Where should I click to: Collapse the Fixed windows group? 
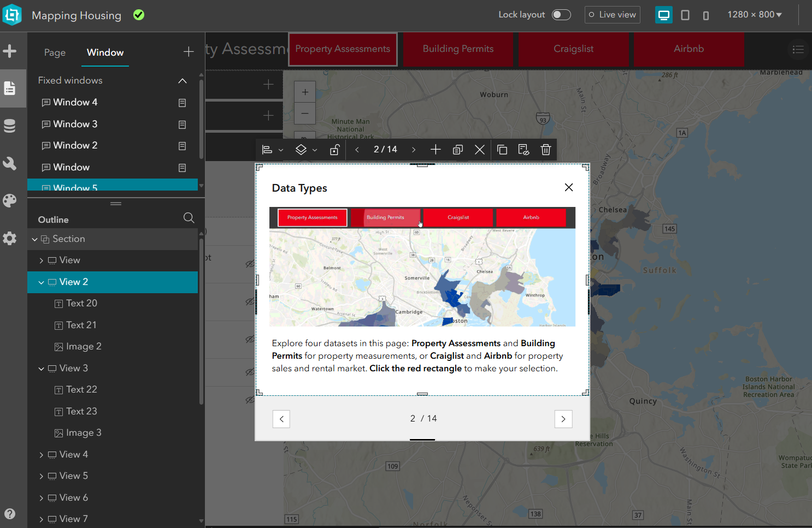click(183, 81)
